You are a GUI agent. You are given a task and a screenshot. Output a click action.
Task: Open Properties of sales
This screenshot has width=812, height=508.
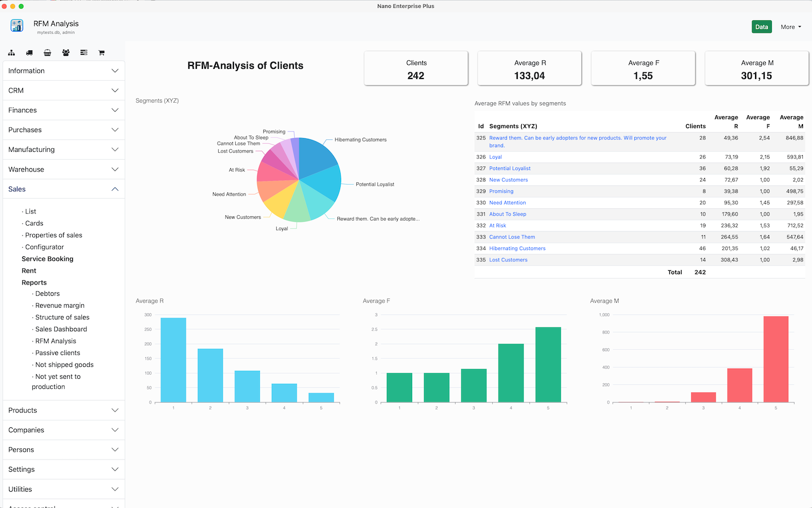pos(54,235)
